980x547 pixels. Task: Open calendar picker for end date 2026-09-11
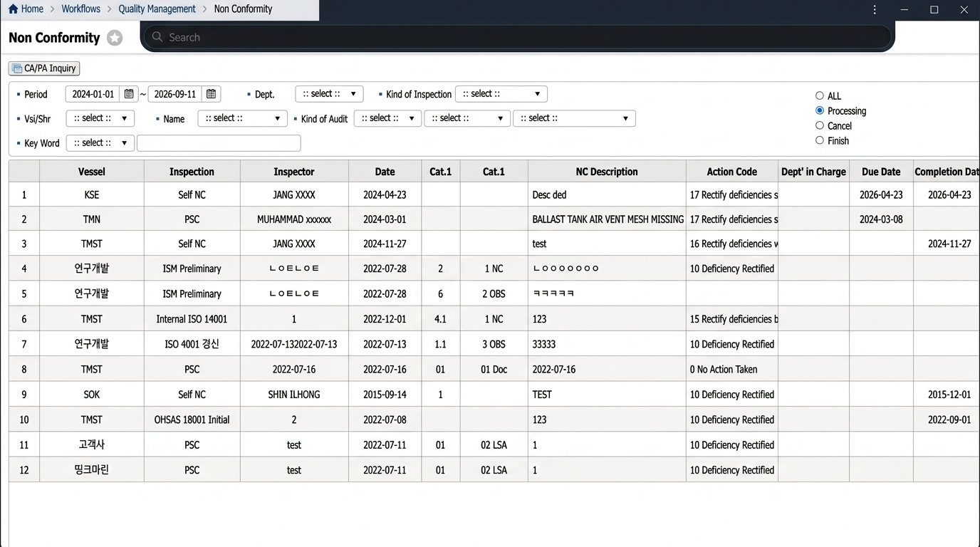(x=211, y=94)
